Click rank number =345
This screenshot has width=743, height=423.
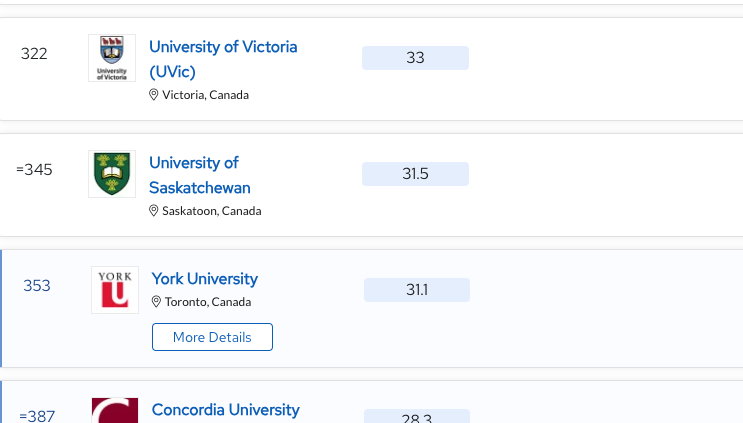(34, 170)
